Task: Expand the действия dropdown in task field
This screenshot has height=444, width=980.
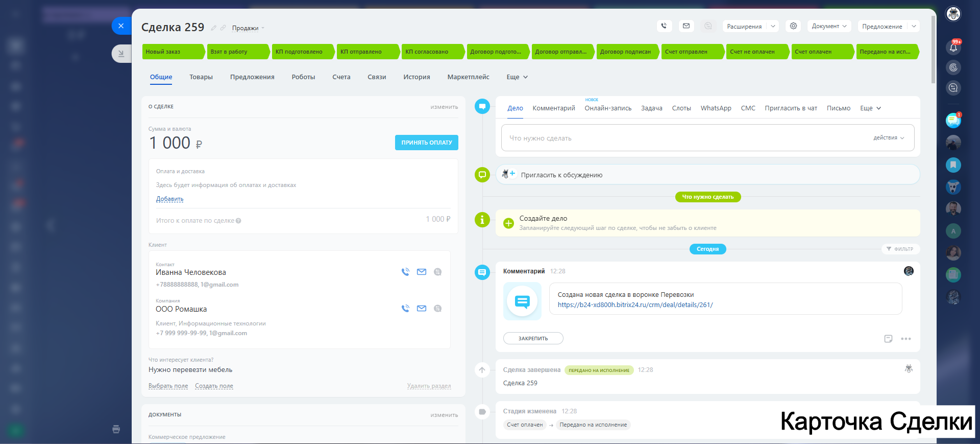Action: [x=889, y=138]
